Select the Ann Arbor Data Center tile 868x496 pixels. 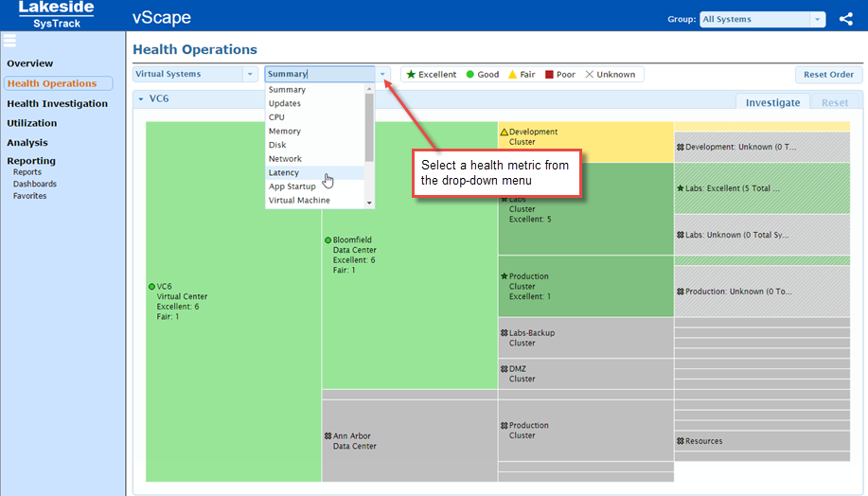pyautogui.click(x=410, y=441)
